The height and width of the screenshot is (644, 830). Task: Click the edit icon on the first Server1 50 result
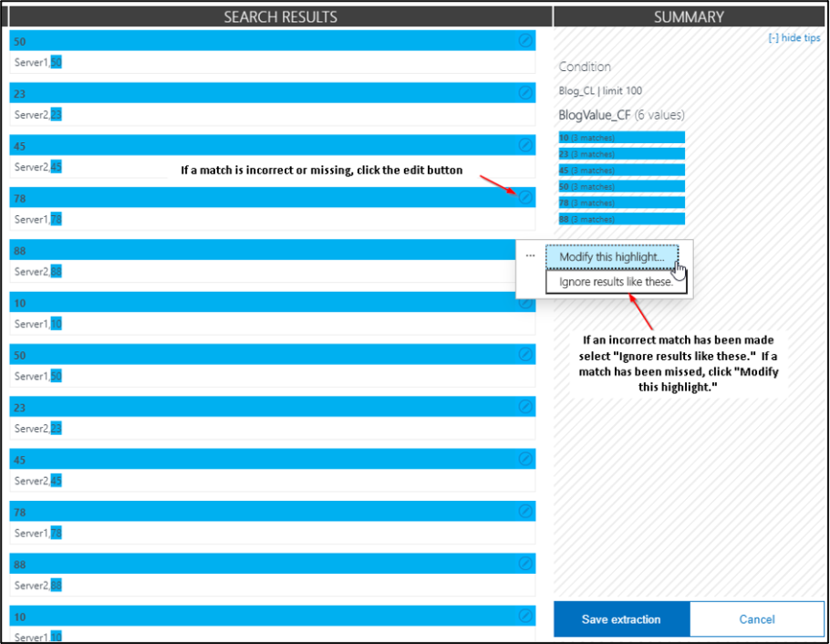pyautogui.click(x=525, y=41)
